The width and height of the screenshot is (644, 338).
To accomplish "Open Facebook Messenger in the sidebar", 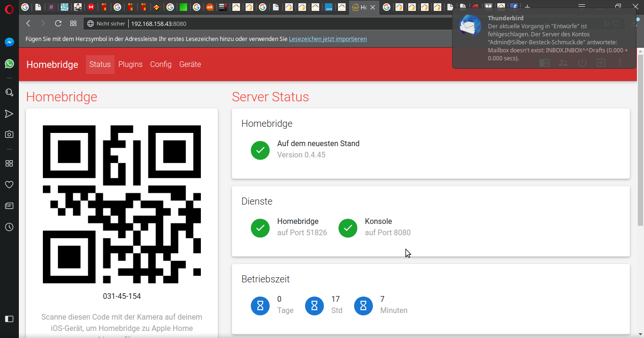I will [x=9, y=42].
